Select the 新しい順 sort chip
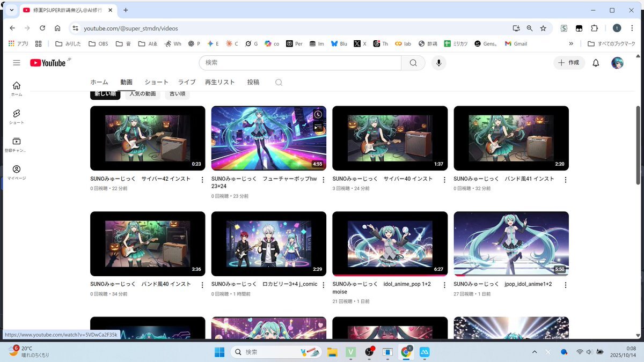Image resolution: width=644 pixels, height=362 pixels. pos(105,94)
